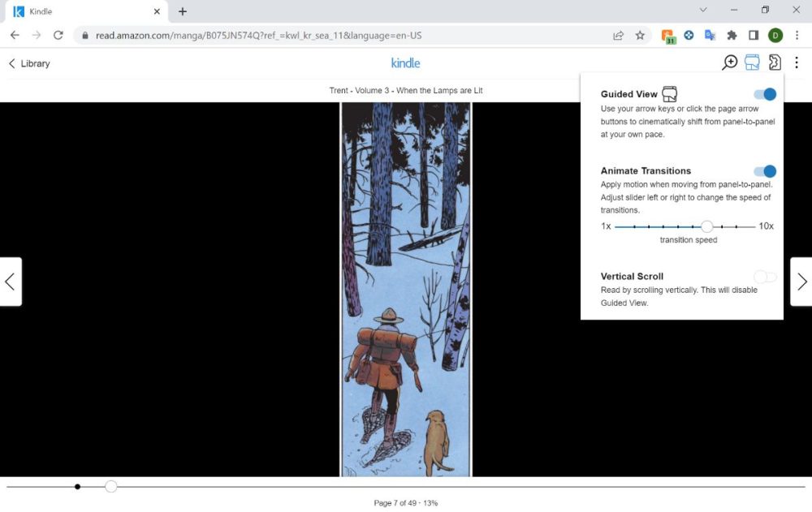
Task: Open the Kindle zoom magnifier tool
Action: (730, 62)
